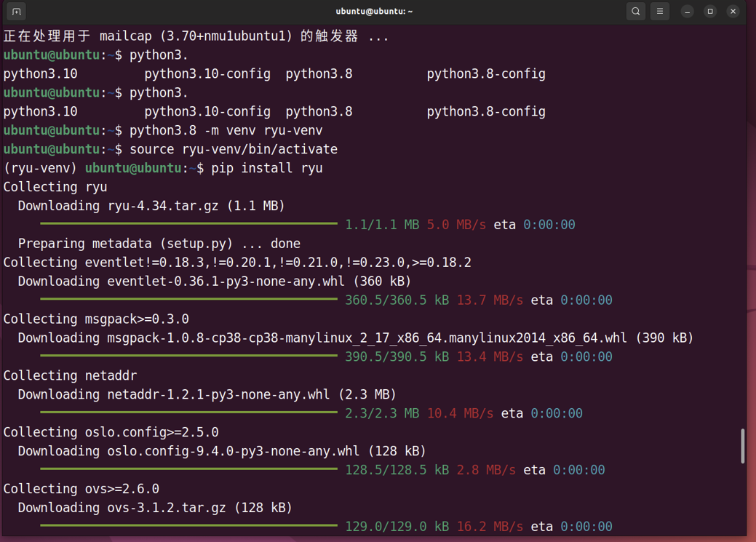This screenshot has width=756, height=542.
Task: Click the ryu-4.34.tar.gz download progress bar
Action: (188, 224)
